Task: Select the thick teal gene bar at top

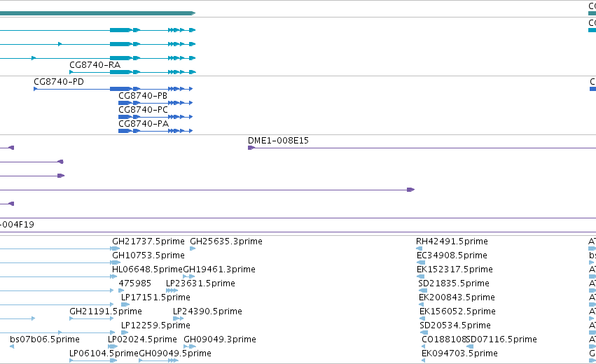Action: click(x=97, y=13)
